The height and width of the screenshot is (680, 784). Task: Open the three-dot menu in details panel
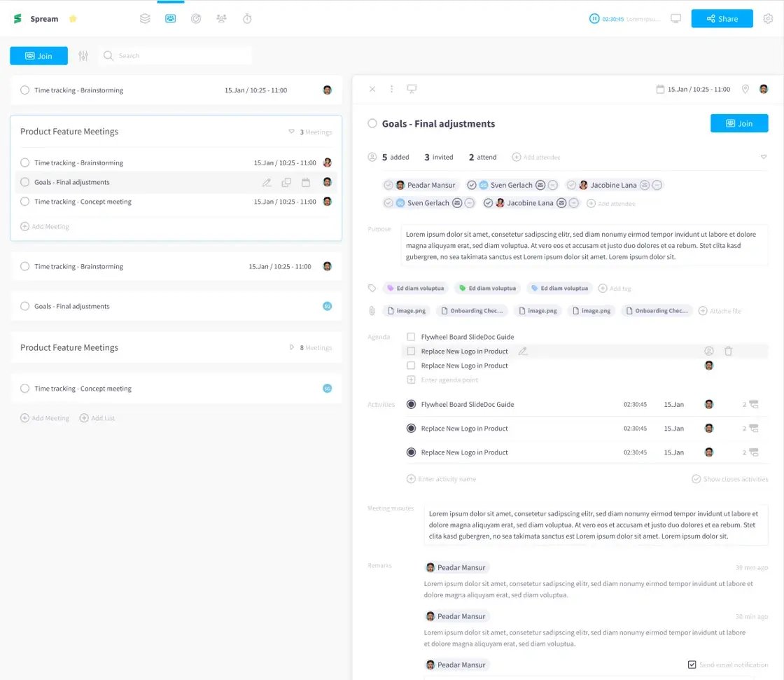pos(392,89)
